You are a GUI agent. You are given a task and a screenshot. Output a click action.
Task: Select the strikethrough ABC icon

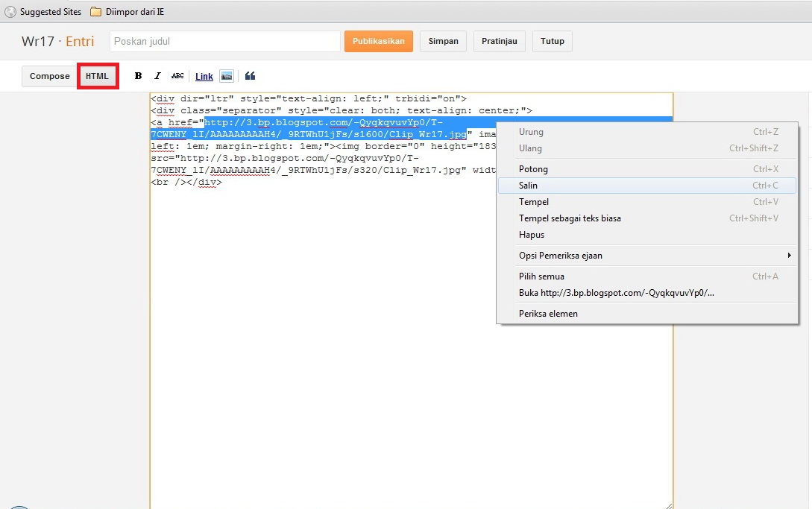tap(177, 76)
